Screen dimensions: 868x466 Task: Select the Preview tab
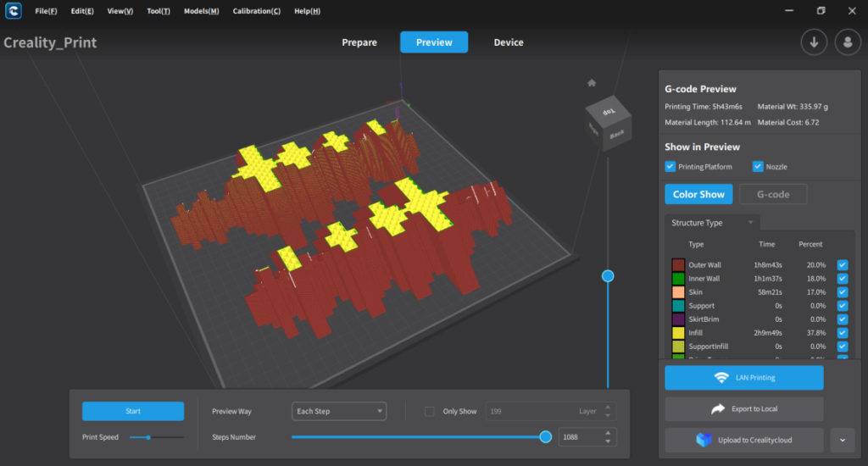(434, 42)
